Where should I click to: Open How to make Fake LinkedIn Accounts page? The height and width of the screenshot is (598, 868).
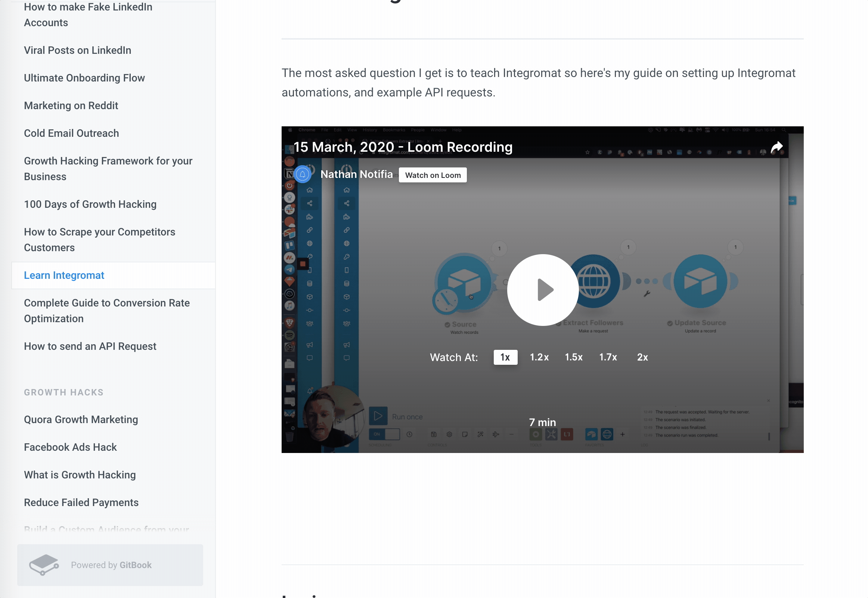pos(88,15)
